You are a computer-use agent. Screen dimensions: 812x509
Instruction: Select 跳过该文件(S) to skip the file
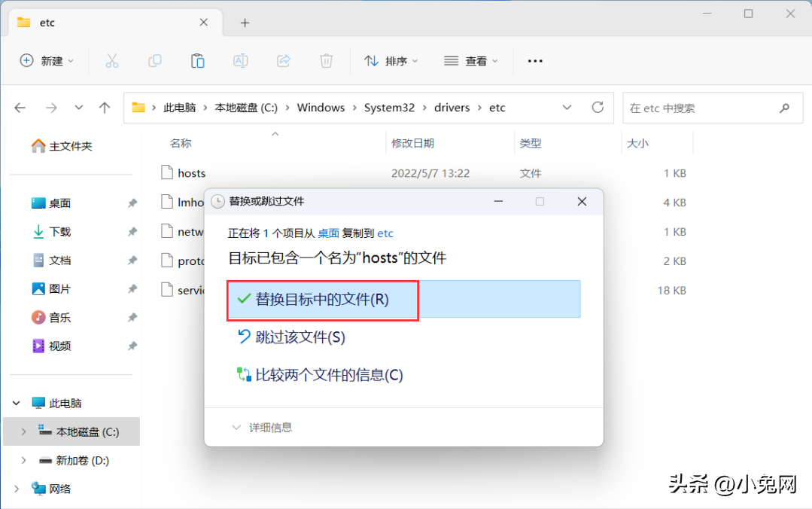[300, 337]
